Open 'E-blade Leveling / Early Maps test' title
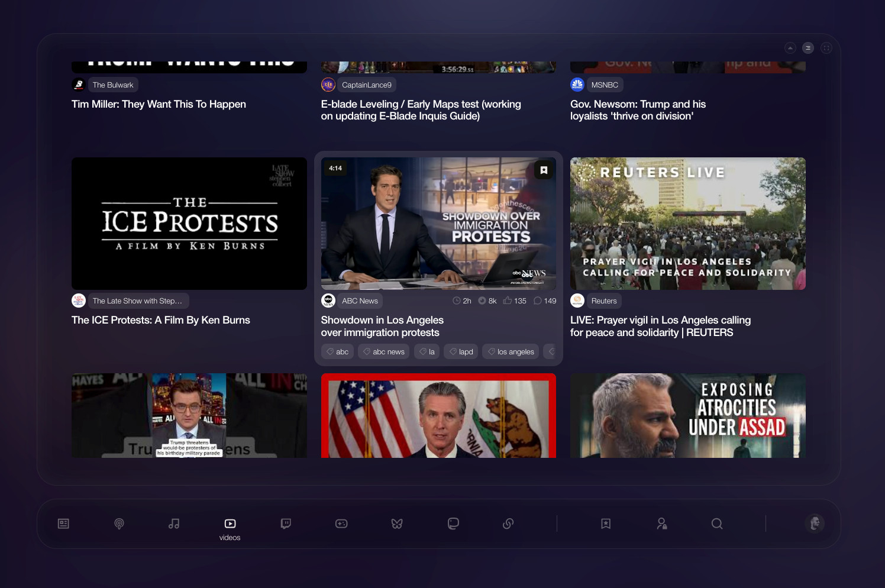This screenshot has height=588, width=885. coord(421,110)
